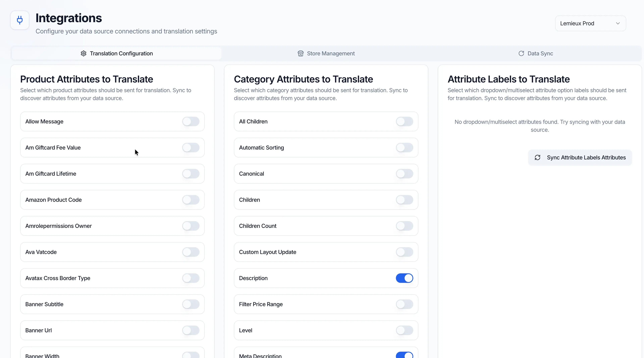Click the Integrations plug icon

click(x=20, y=20)
